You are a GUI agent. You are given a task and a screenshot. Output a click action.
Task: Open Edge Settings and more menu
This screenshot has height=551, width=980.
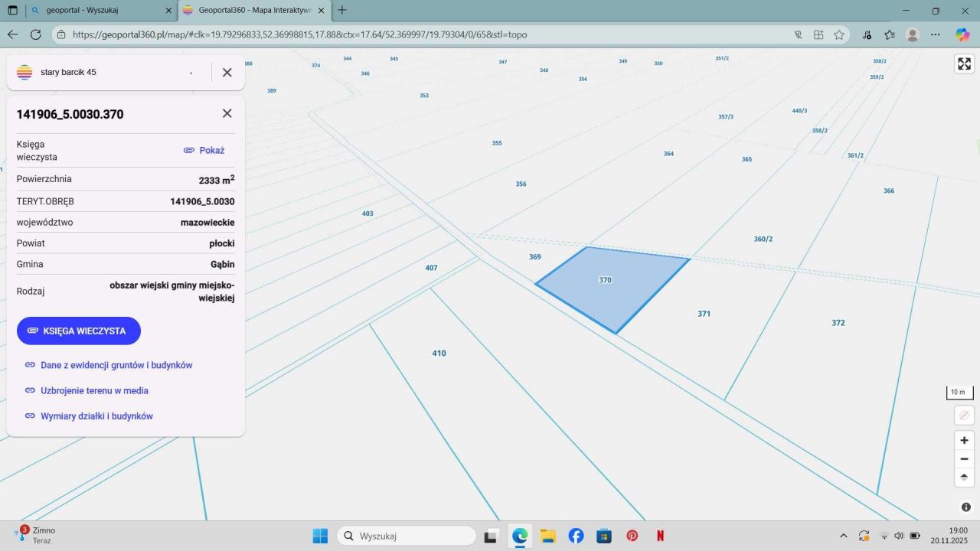[935, 34]
